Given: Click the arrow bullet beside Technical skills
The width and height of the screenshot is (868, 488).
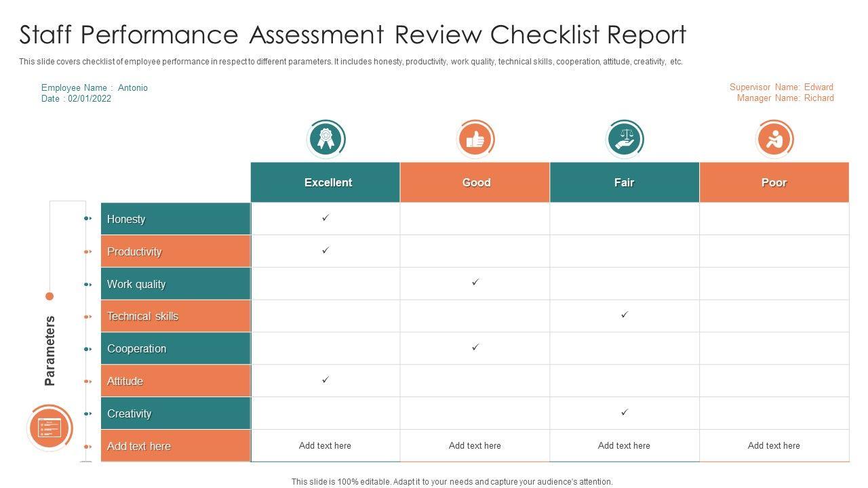Looking at the screenshot, I should pos(88,317).
